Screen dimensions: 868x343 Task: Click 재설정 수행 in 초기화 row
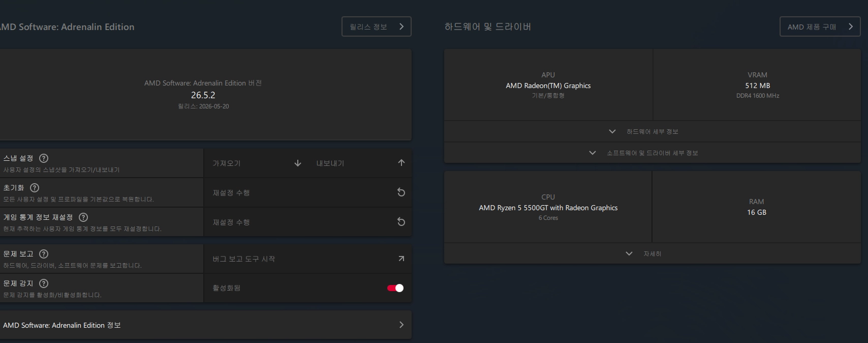pos(231,193)
